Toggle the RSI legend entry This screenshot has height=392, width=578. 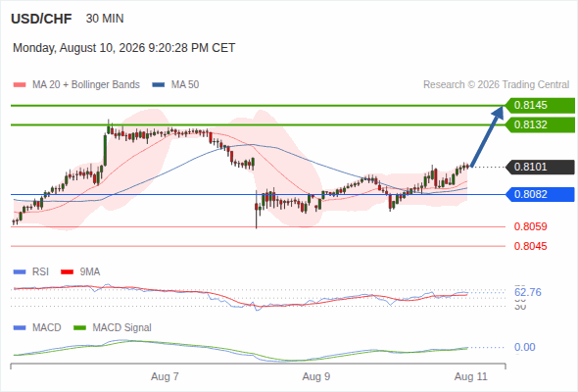(x=31, y=271)
